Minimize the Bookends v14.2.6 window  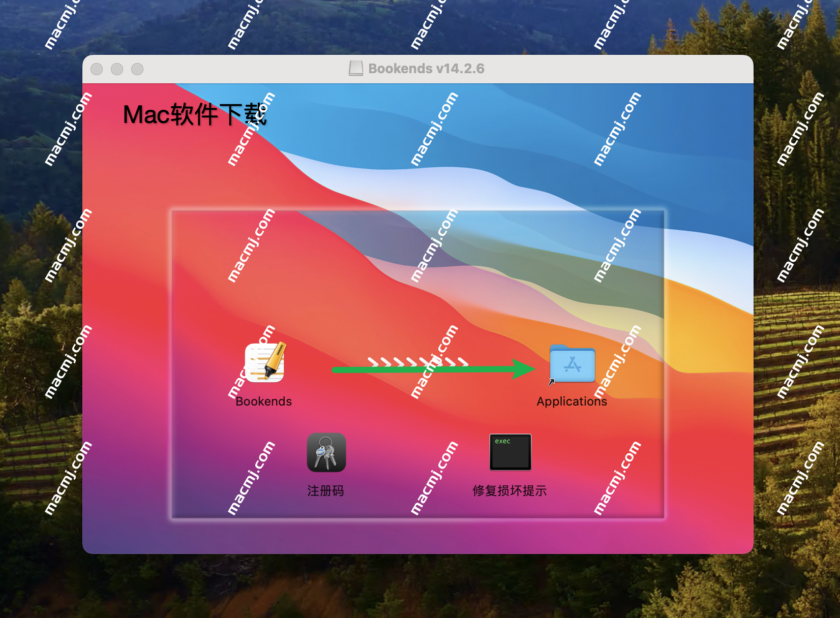tap(117, 69)
